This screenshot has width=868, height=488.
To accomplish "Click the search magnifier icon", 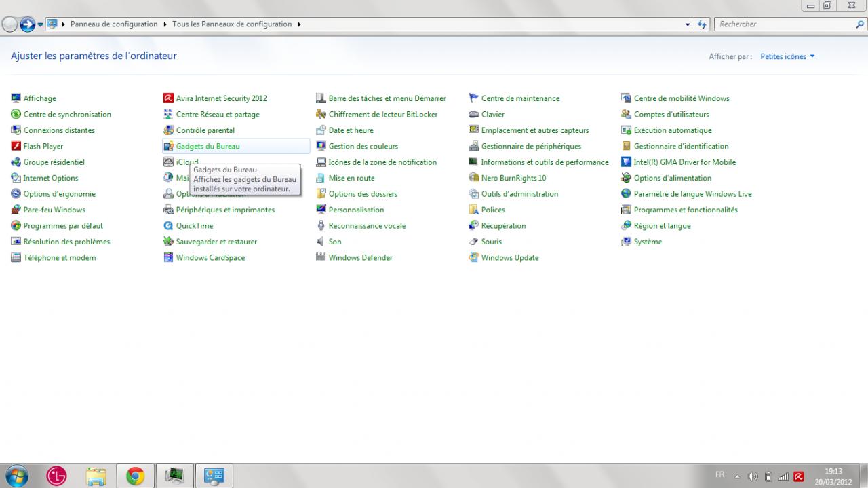I will tap(860, 24).
